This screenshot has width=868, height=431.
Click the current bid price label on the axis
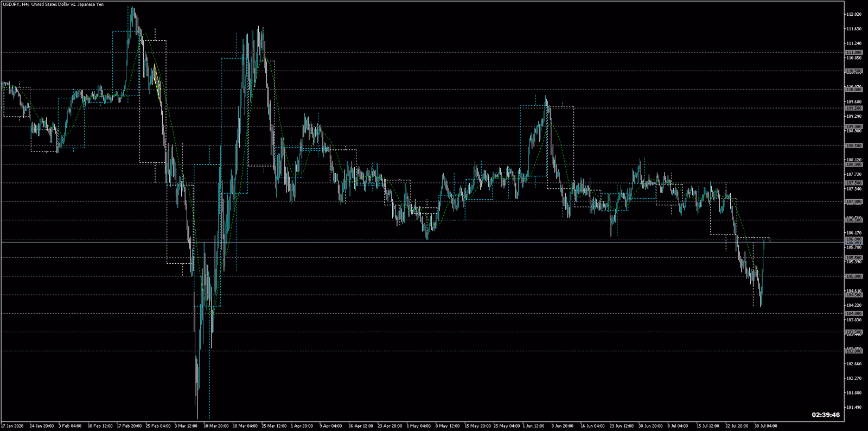click(x=854, y=242)
